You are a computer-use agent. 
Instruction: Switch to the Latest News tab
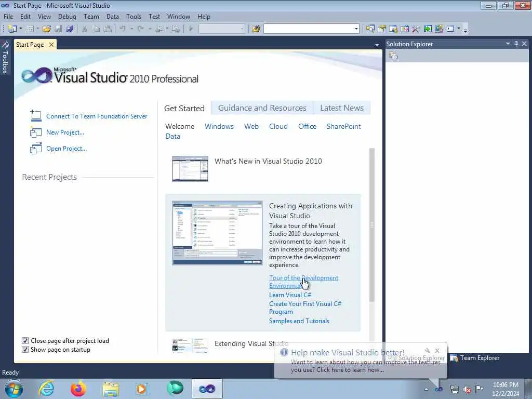pos(342,108)
